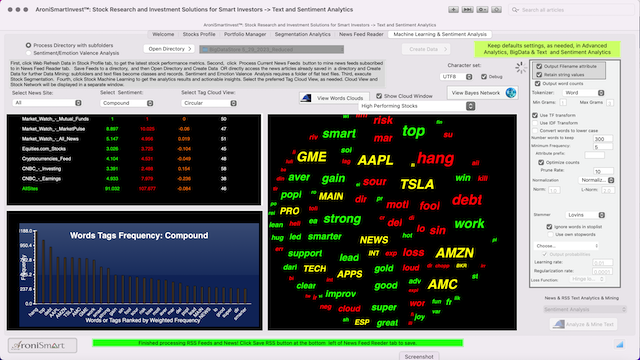The image size is (640, 360).
Task: Toggle Optimize counts checkbox
Action: point(541,162)
